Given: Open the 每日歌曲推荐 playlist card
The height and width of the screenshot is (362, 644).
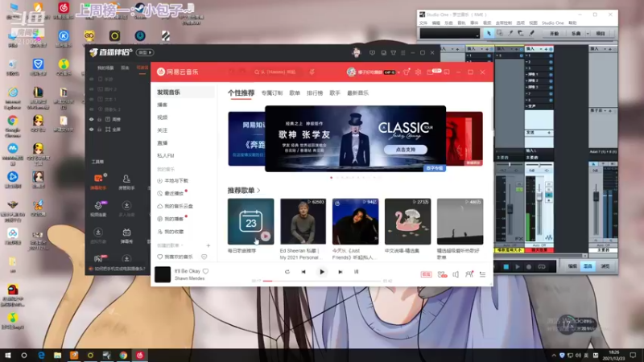Looking at the screenshot, I should point(251,222).
